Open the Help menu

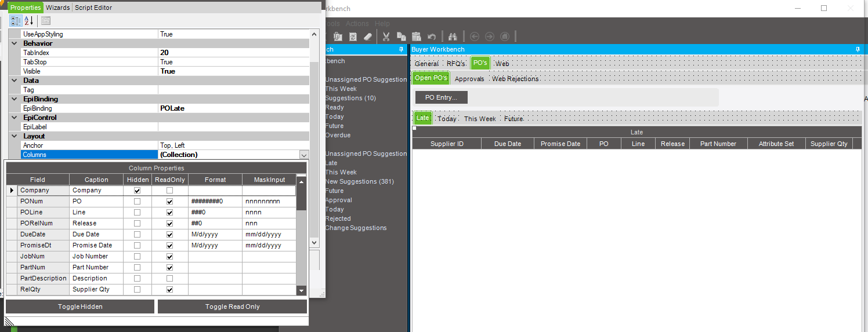(382, 24)
